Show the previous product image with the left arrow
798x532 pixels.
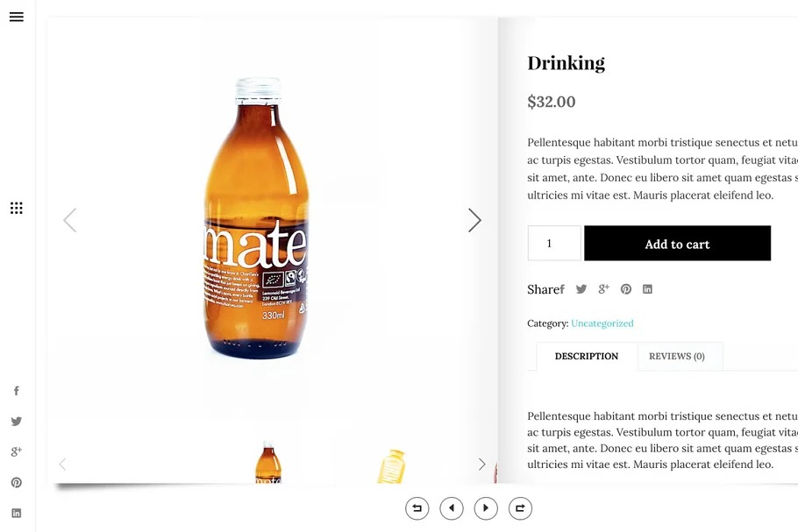click(x=70, y=220)
